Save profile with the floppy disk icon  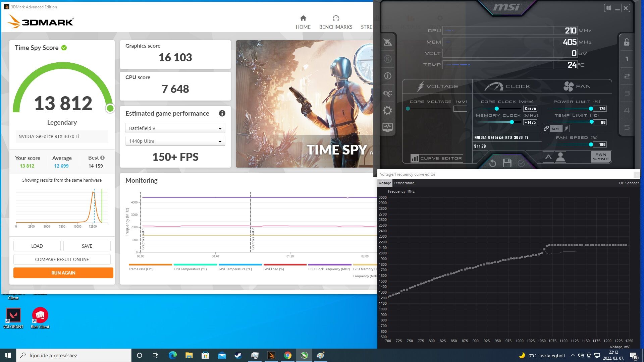click(x=507, y=163)
